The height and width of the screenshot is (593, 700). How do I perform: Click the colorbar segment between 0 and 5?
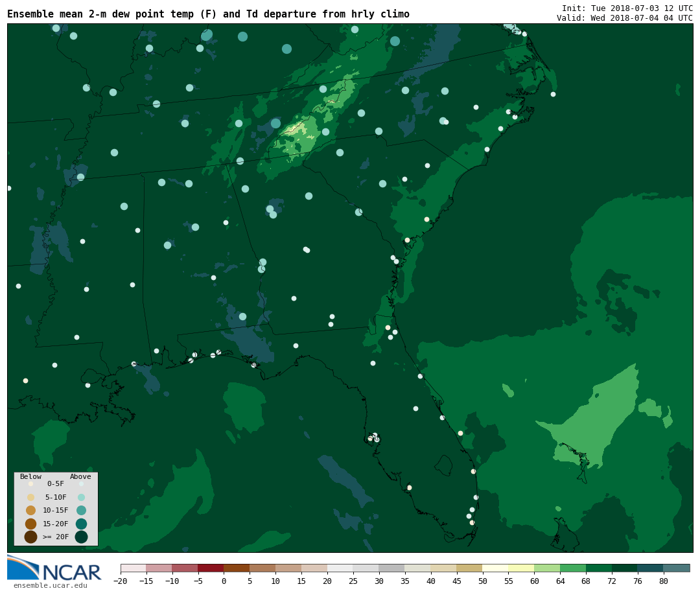tap(237, 568)
